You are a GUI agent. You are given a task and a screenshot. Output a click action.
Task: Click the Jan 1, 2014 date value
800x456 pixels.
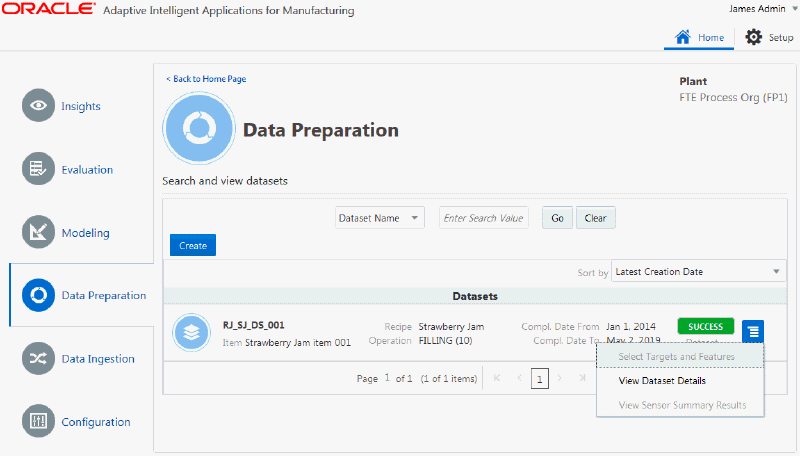click(x=631, y=326)
